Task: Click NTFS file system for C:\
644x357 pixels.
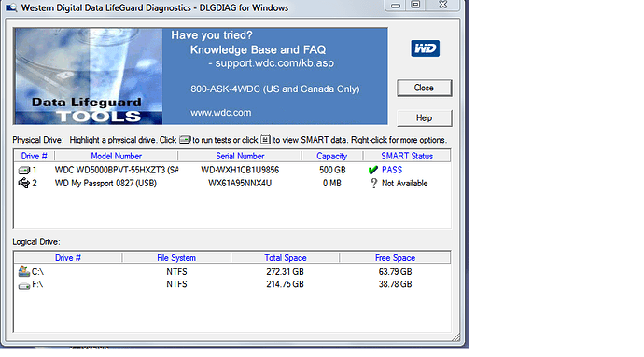Action: click(x=176, y=271)
